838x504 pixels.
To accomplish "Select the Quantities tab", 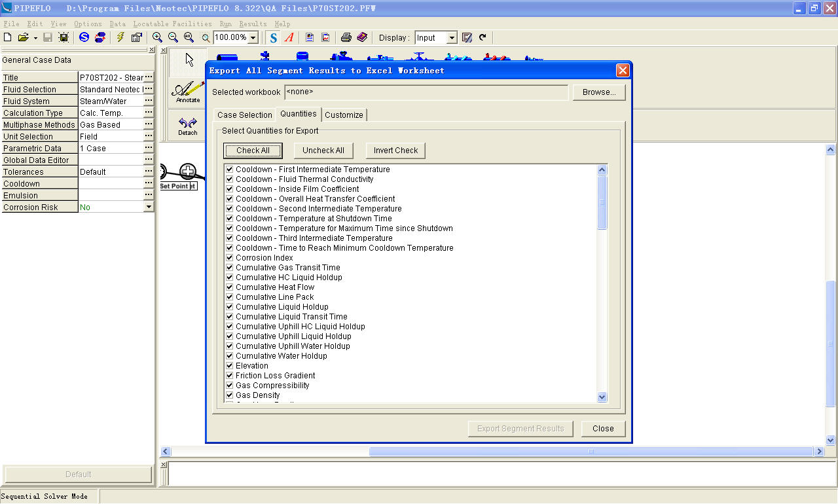I will tap(299, 114).
